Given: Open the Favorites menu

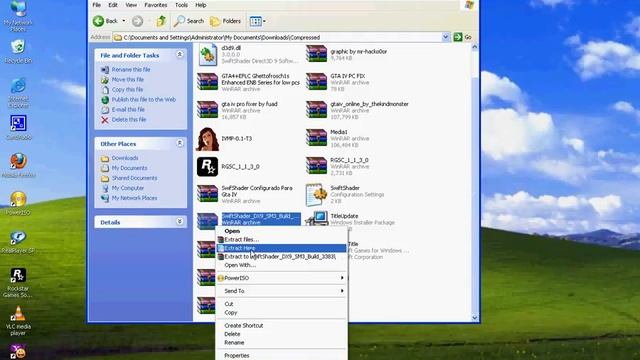Looking at the screenshot, I should 156,5.
